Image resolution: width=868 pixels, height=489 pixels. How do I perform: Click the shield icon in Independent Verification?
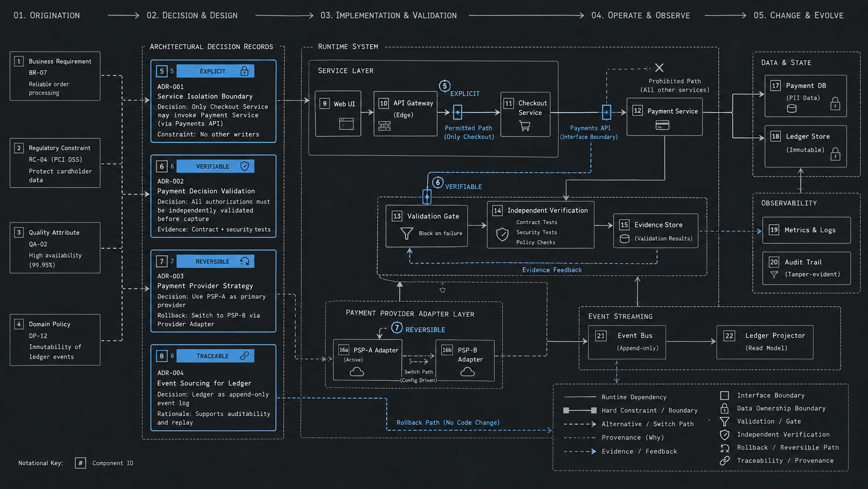click(x=503, y=234)
